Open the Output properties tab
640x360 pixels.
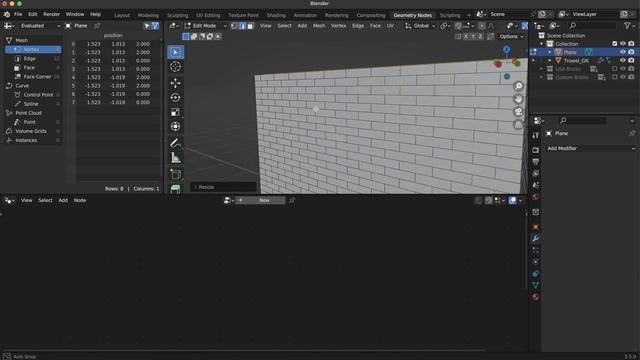tap(536, 162)
